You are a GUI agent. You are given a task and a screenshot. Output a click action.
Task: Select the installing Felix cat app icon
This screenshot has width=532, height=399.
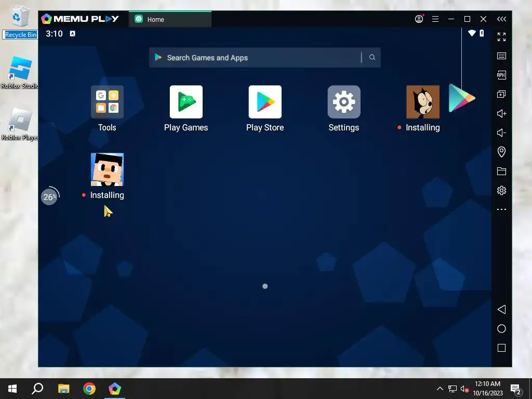[423, 102]
